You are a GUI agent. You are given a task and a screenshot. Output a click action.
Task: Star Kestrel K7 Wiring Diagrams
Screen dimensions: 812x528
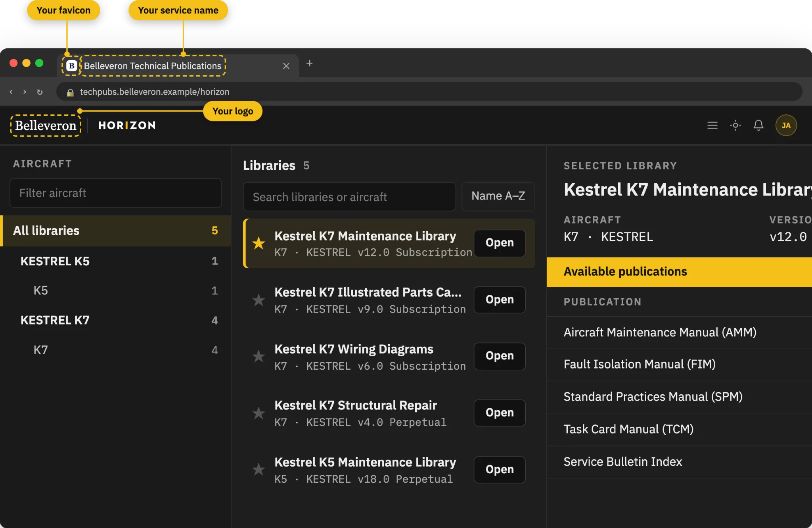click(259, 356)
